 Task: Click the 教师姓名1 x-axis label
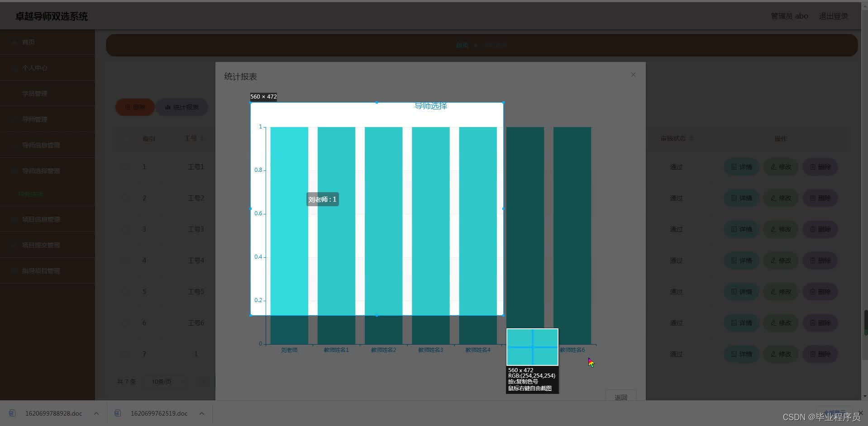point(336,350)
